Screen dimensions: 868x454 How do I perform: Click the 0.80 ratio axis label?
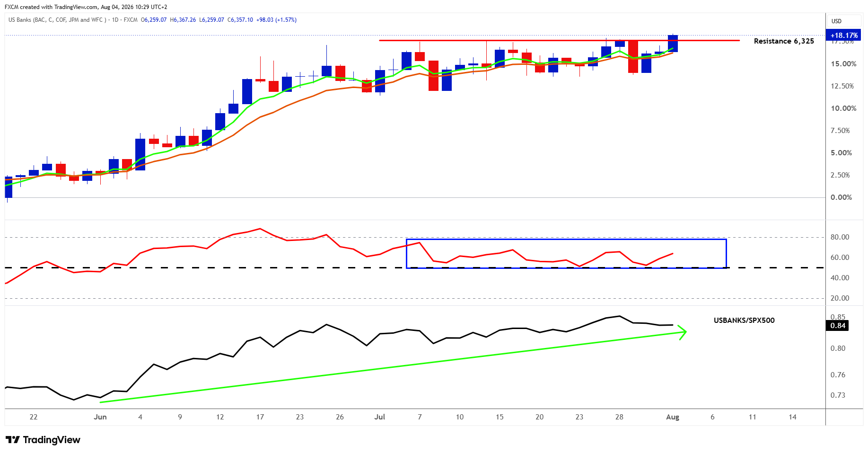pos(838,348)
